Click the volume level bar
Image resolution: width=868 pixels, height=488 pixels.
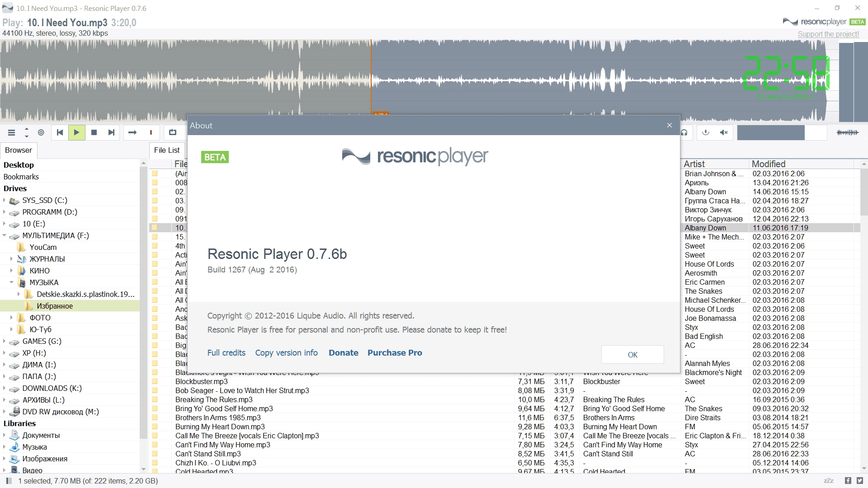tap(782, 132)
